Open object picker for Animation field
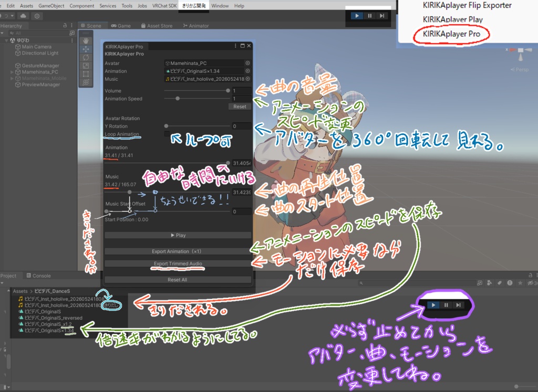 (248, 71)
